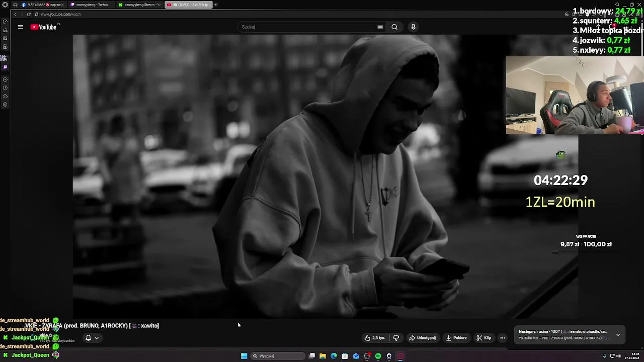Open Extensions cube in Opera sidebar
Image resolution: width=644 pixels, height=362 pixels.
tap(5, 96)
